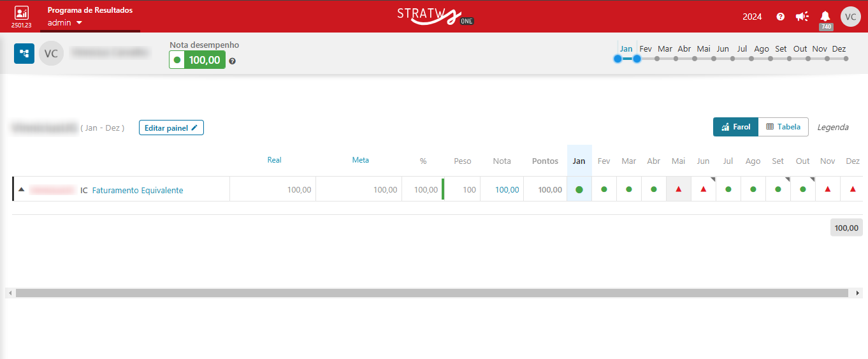
Task: Select Dez on the period slider
Action: (x=839, y=48)
